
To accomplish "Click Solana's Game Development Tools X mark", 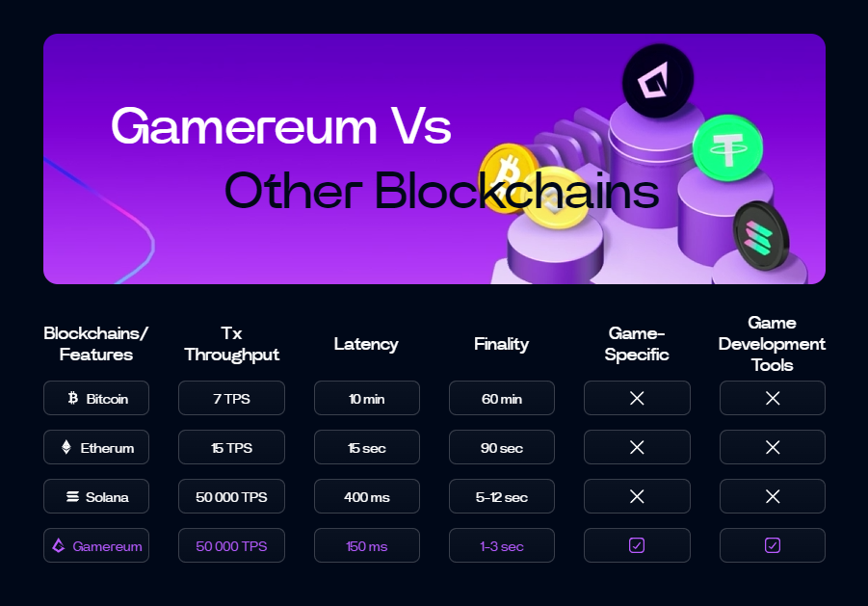I will (772, 496).
